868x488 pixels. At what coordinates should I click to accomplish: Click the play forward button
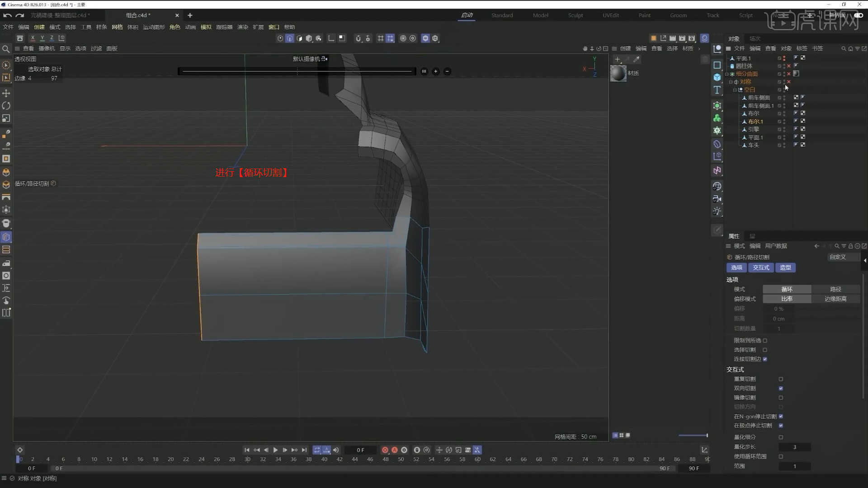(275, 450)
